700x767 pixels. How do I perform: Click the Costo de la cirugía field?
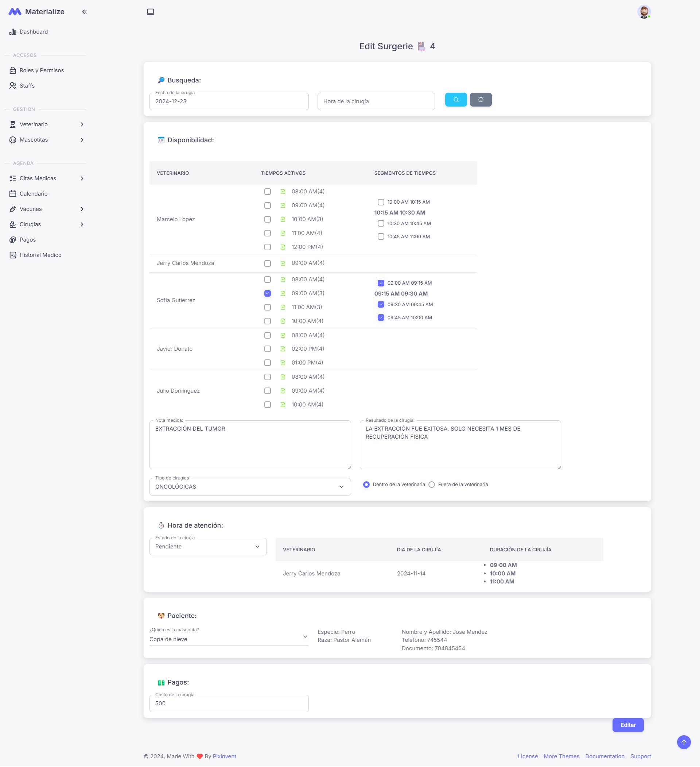coord(229,704)
